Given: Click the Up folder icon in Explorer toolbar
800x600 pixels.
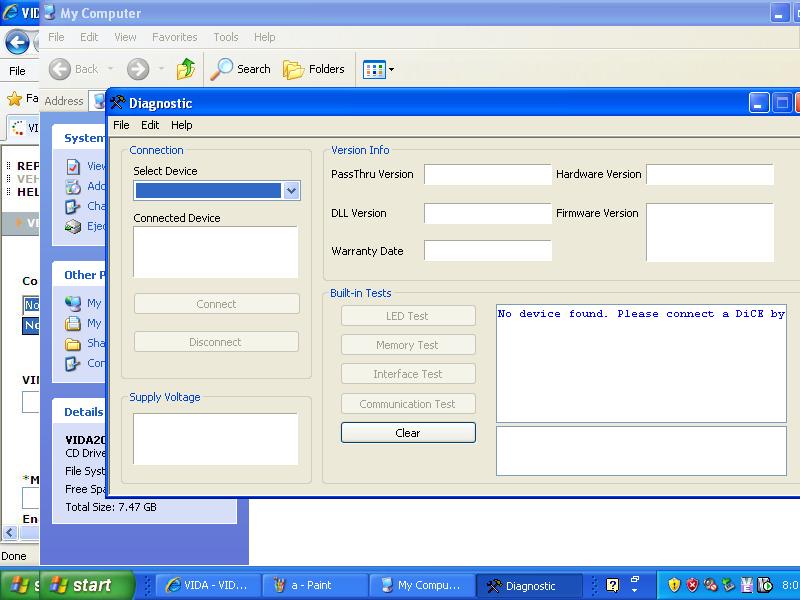Looking at the screenshot, I should [186, 69].
